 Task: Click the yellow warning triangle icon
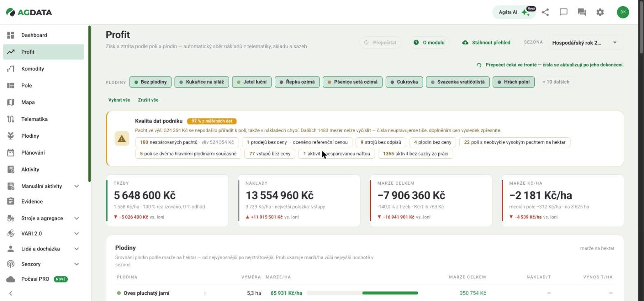122,139
